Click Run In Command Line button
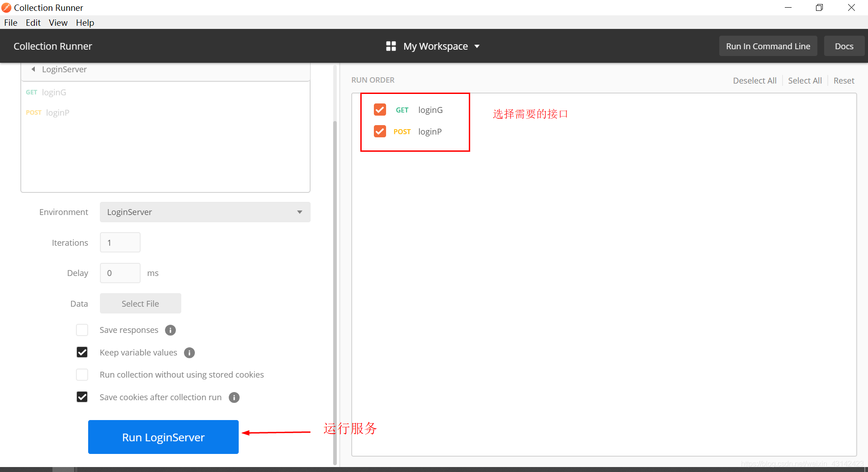The image size is (868, 472). pyautogui.click(x=768, y=46)
